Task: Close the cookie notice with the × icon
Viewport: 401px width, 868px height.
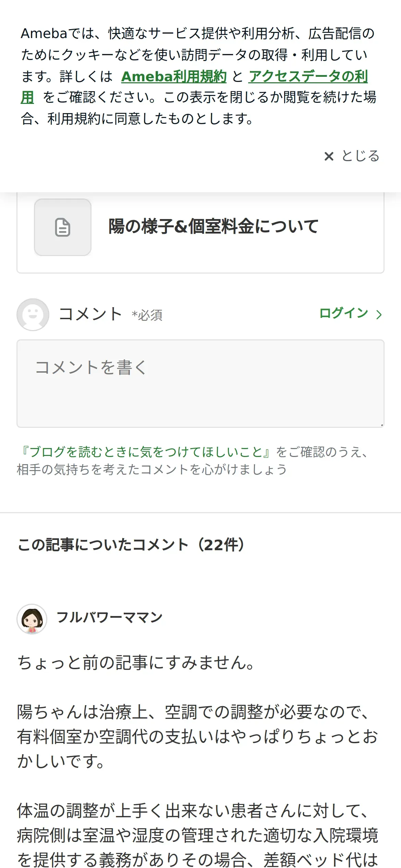Action: coord(329,156)
